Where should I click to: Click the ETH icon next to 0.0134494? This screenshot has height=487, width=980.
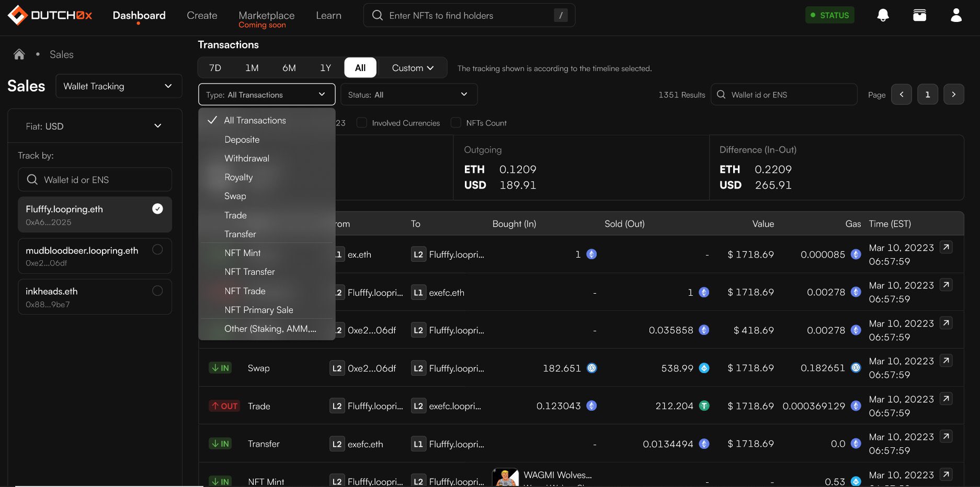pos(704,444)
